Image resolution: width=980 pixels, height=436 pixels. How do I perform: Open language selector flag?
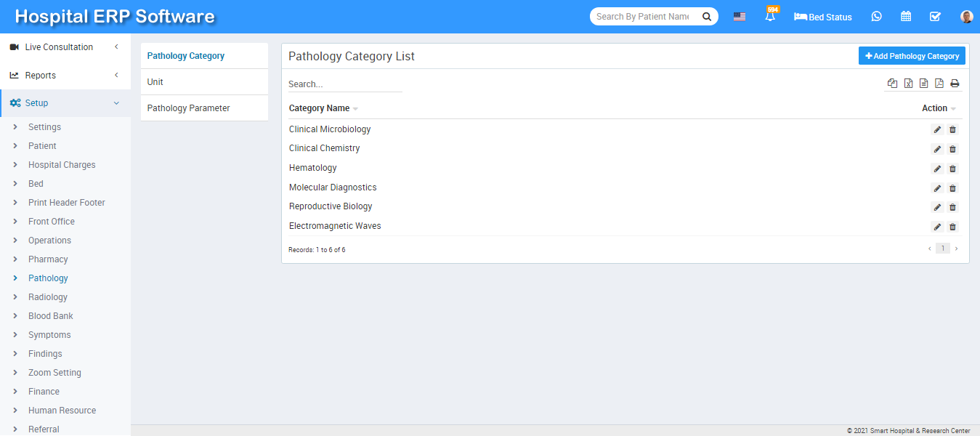coord(740,17)
